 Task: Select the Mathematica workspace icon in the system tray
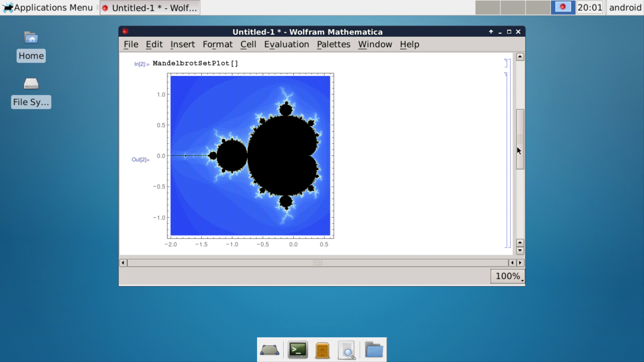563,8
